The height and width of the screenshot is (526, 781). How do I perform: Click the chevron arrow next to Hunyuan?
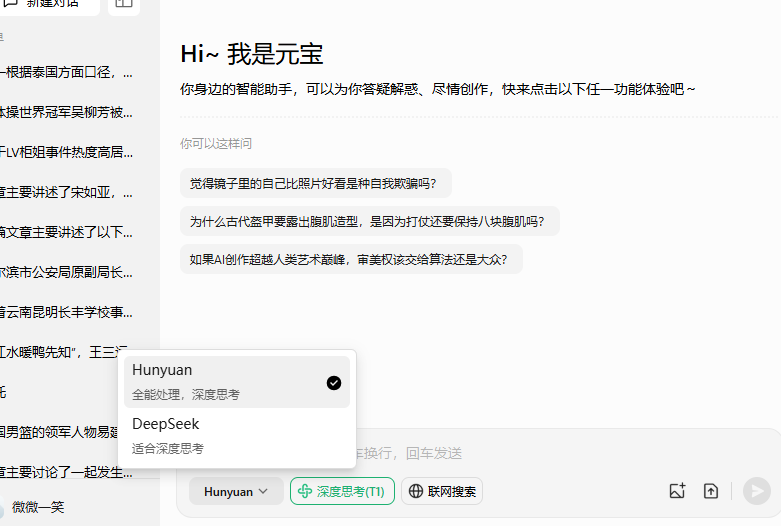point(263,491)
